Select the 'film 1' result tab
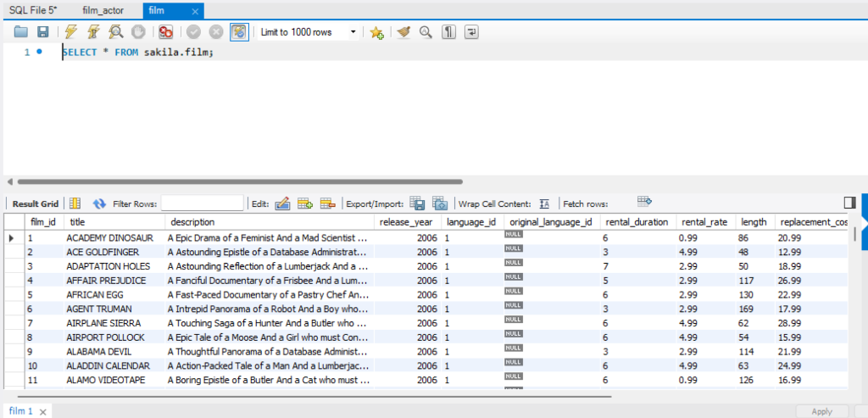This screenshot has width=868, height=418. tap(21, 411)
